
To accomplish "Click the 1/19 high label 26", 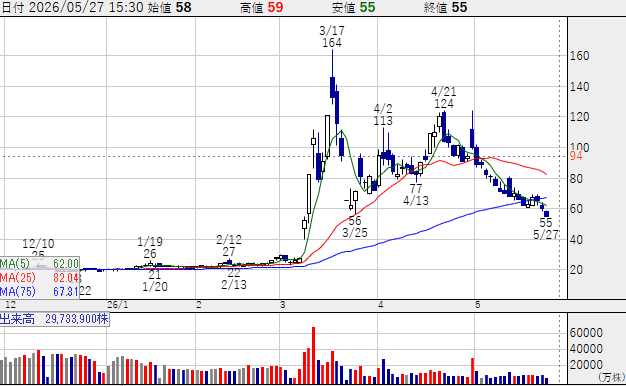I will pos(150,254).
